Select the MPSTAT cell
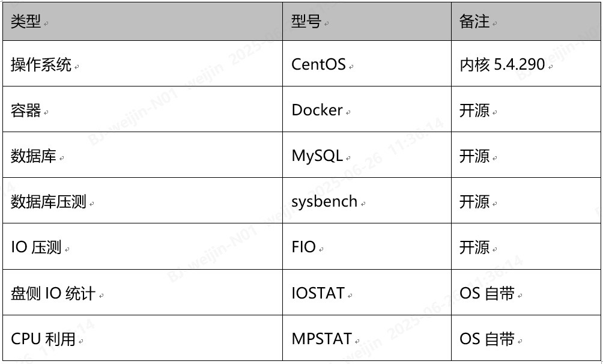This screenshot has width=603, height=364. click(322, 339)
